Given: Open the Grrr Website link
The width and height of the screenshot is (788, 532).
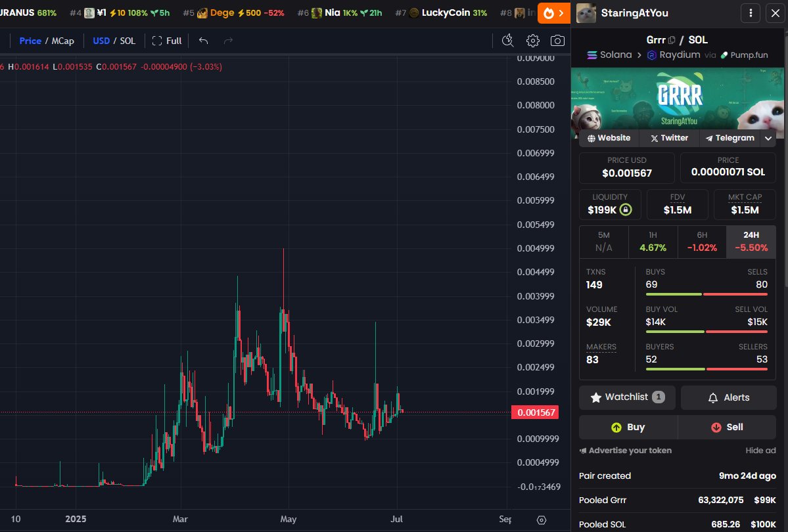Looking at the screenshot, I should coord(609,138).
